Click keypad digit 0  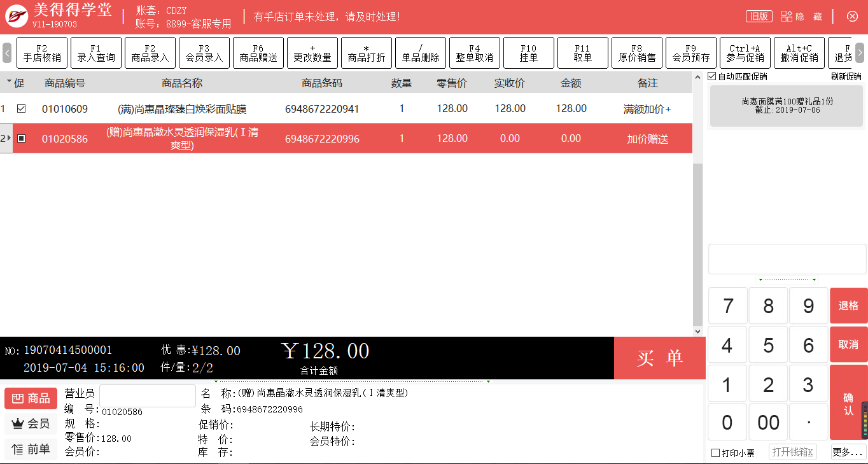tap(727, 422)
